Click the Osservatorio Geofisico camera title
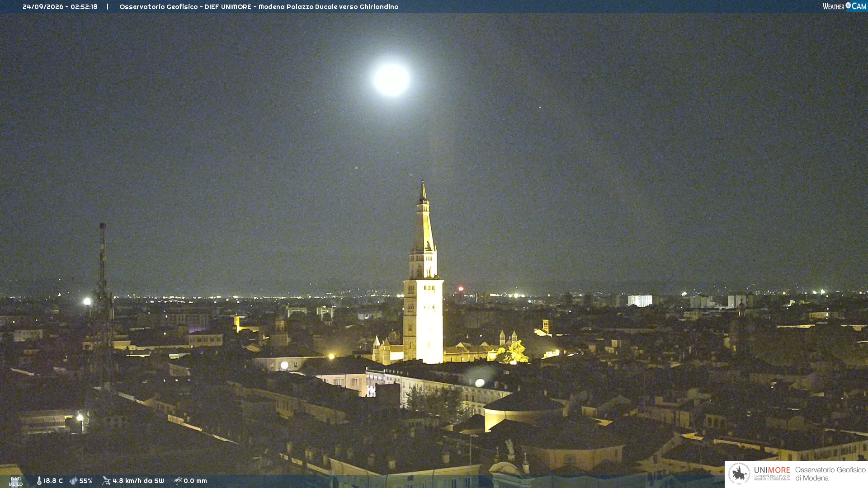The width and height of the screenshot is (868, 488). tap(259, 7)
